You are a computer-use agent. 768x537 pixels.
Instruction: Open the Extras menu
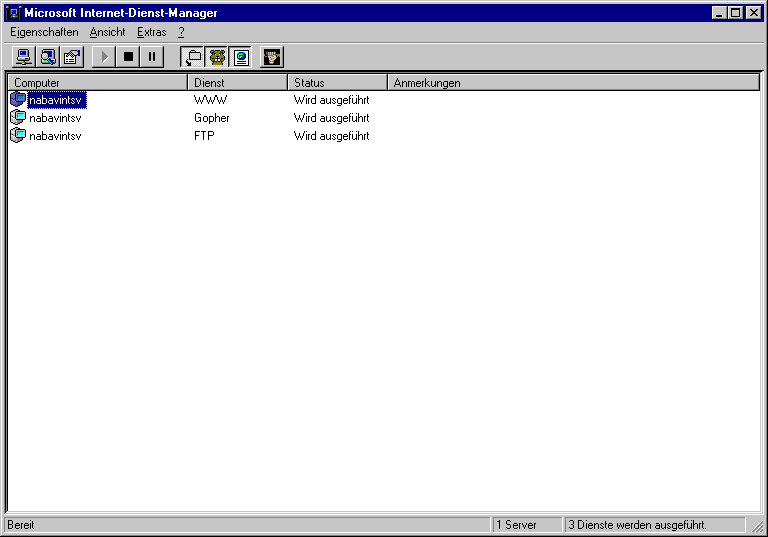[151, 32]
